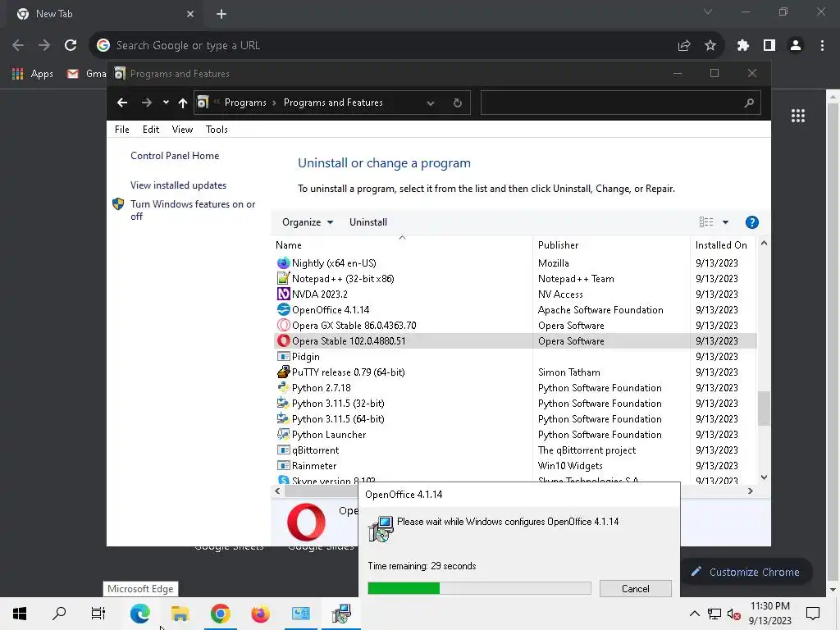Open the Organize dropdown
This screenshot has height=630, width=840.
click(308, 222)
